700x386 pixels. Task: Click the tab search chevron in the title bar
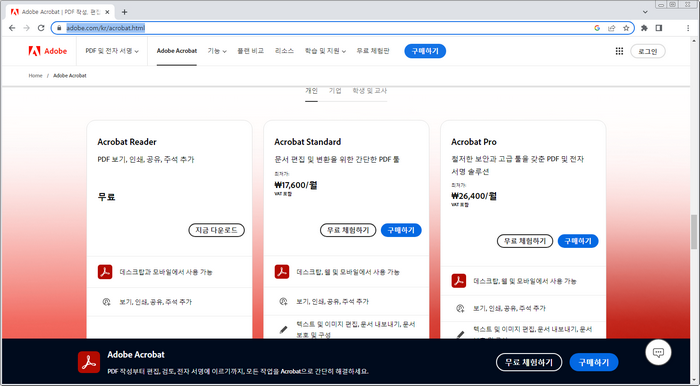645,12
